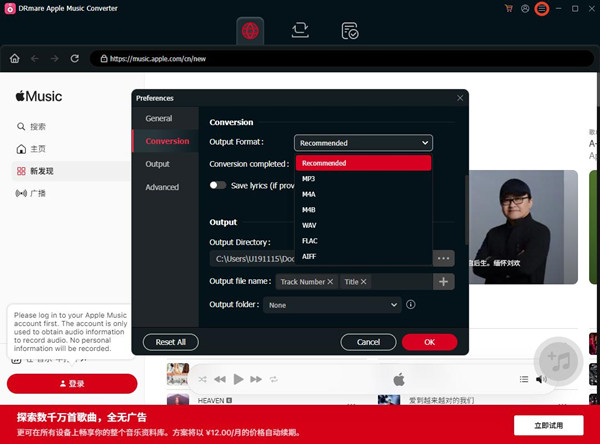Viewport: 600px width, 444px height.
Task: Open the hamburger menu icon in the title bar
Action: tap(541, 8)
